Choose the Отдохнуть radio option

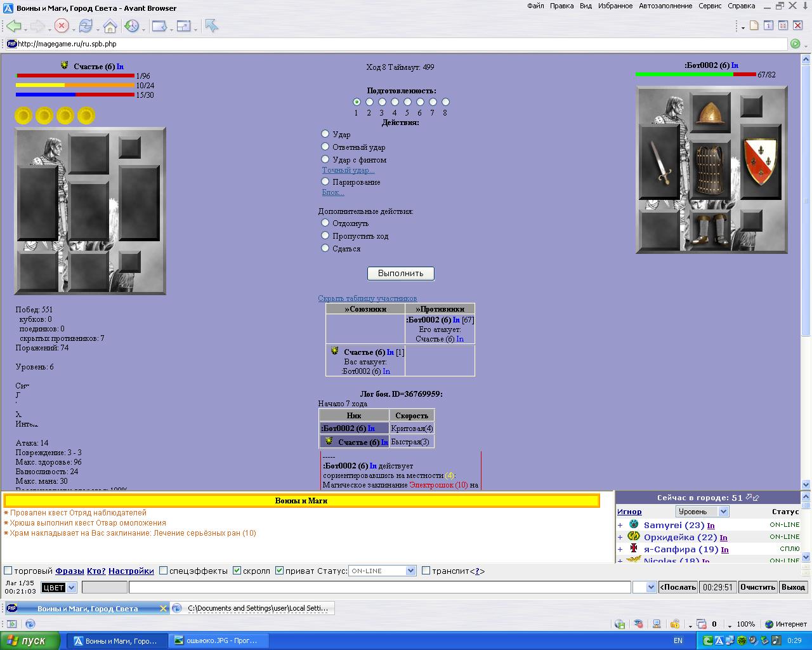tap(325, 223)
